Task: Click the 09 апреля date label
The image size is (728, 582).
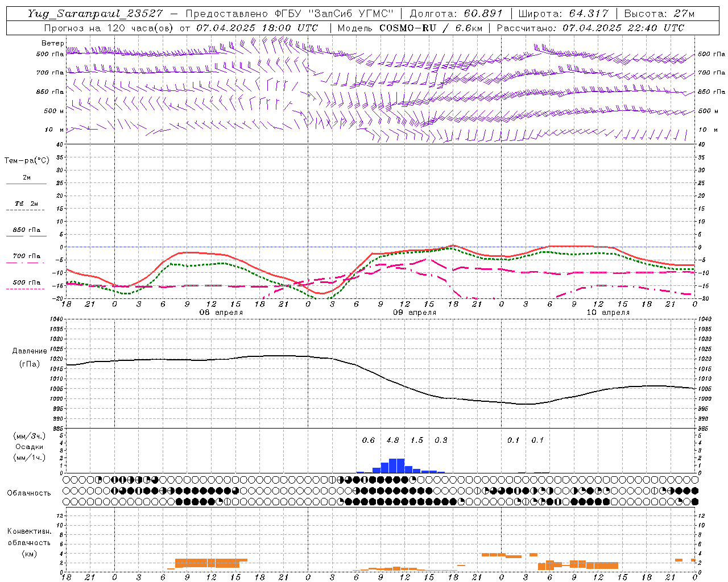Action: pos(415,313)
